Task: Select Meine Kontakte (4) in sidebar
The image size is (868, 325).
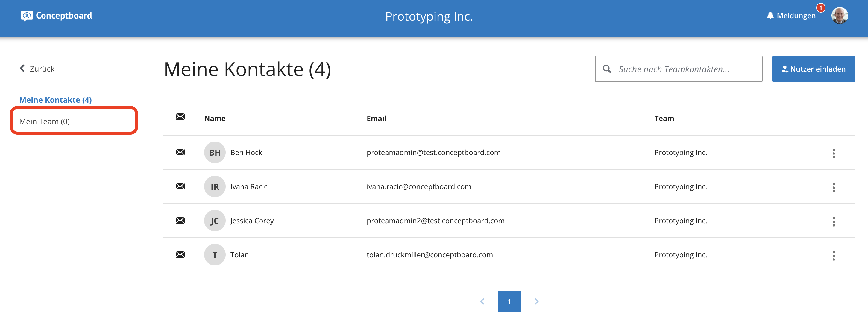Action: click(56, 100)
